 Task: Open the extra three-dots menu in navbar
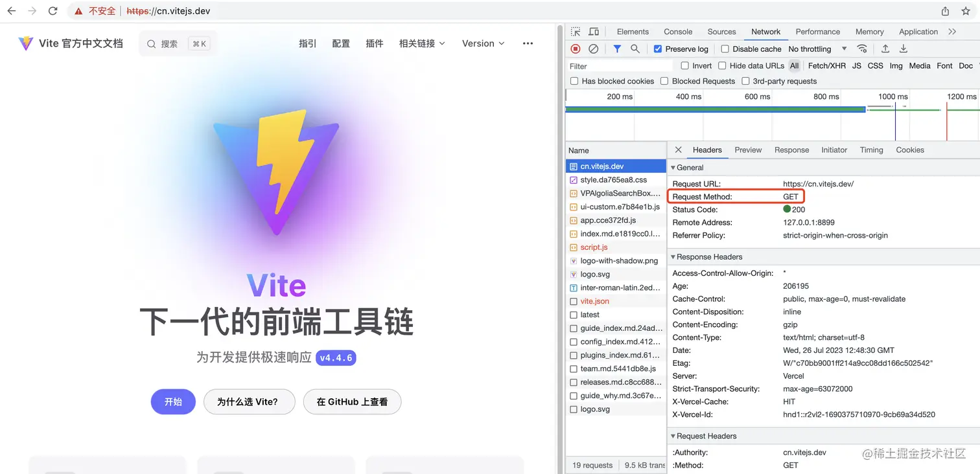(x=528, y=43)
